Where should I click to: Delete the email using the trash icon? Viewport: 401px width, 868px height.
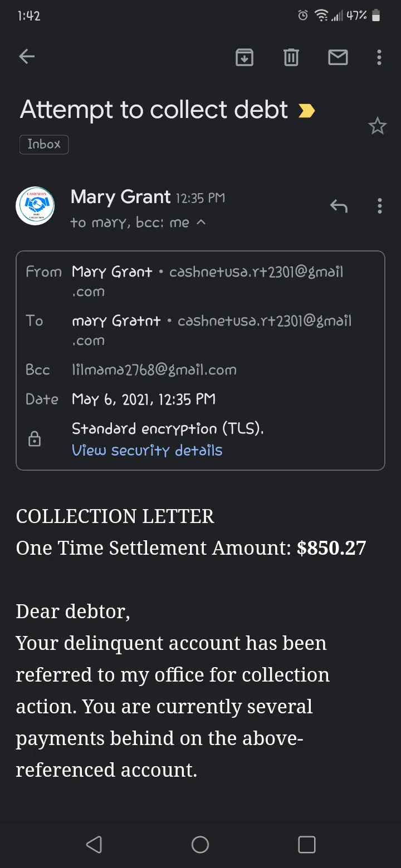(x=291, y=57)
